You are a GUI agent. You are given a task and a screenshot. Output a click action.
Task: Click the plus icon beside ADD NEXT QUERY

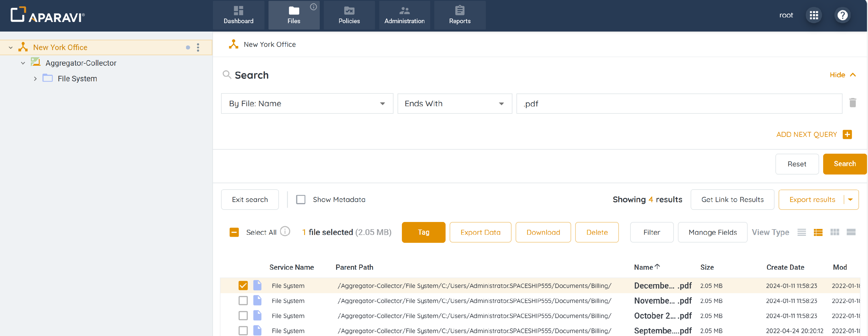tap(847, 135)
